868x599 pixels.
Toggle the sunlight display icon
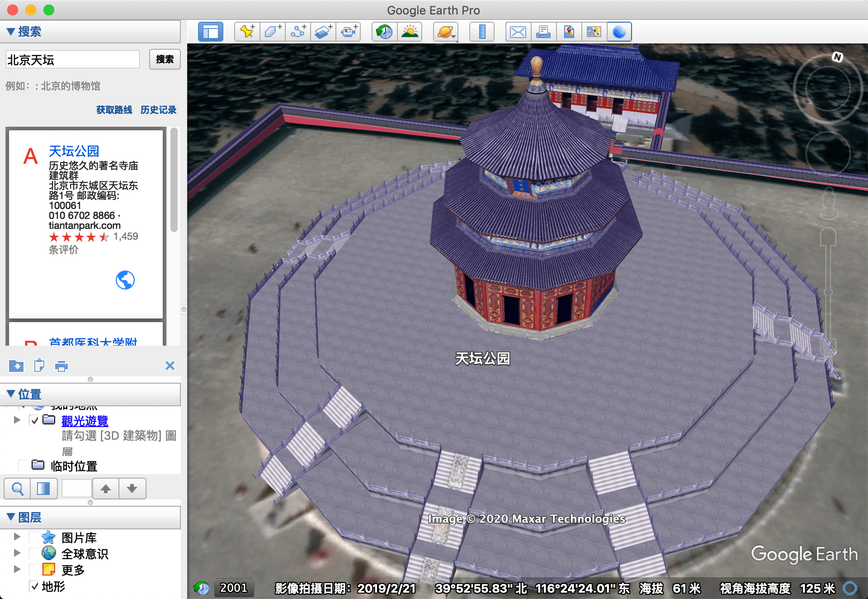pos(410,32)
